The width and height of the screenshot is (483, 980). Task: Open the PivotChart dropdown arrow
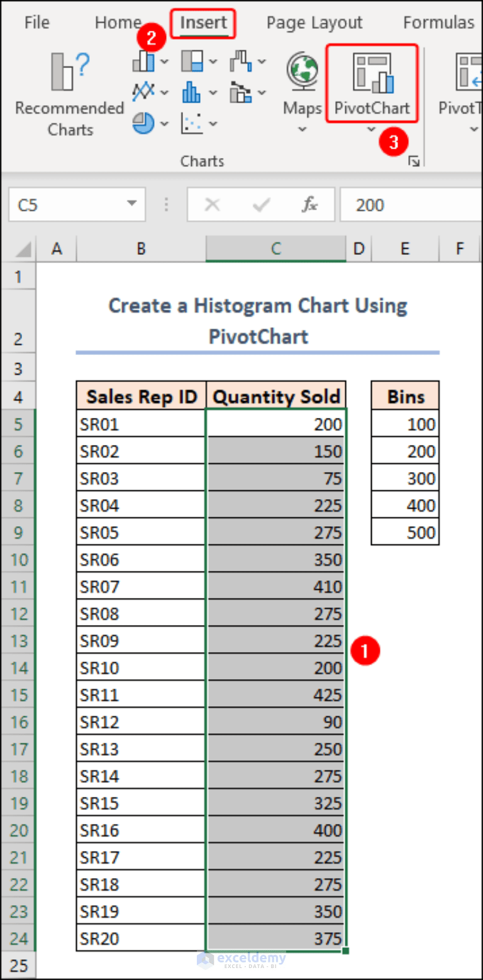[372, 128]
